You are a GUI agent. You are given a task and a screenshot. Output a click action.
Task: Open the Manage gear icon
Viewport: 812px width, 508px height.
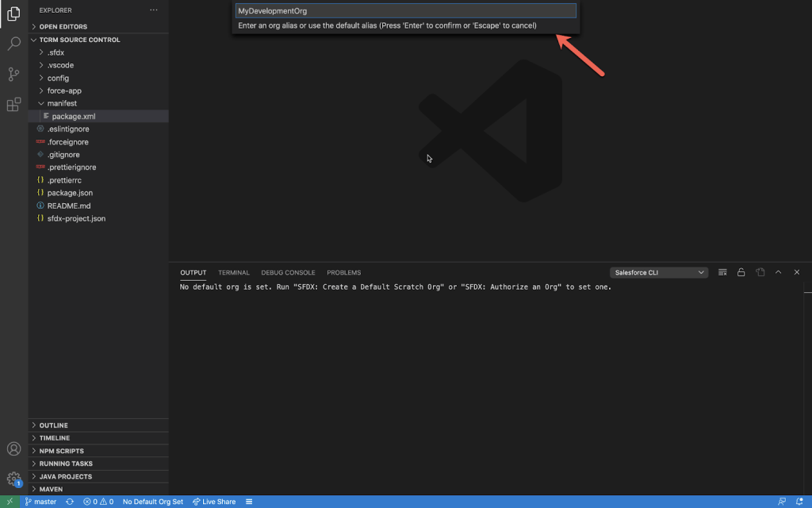coord(13,479)
